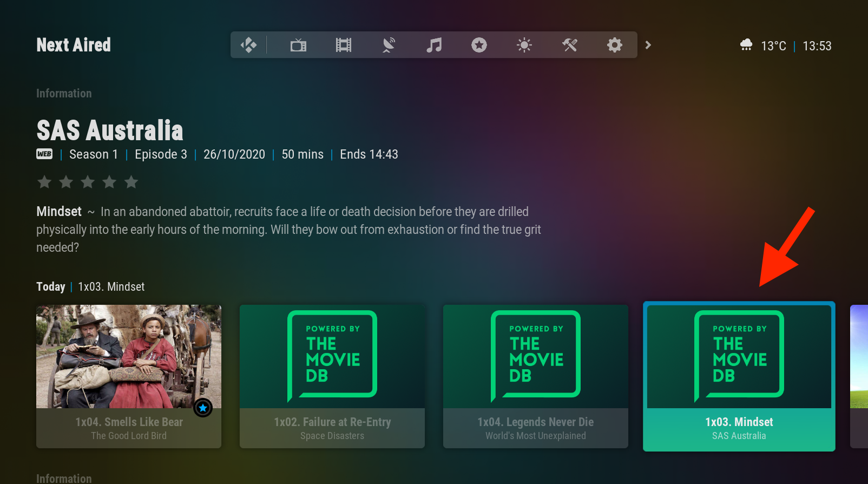Click 'The Good Lord Bird' show name
Viewport: 868px width, 484px height.
point(129,436)
